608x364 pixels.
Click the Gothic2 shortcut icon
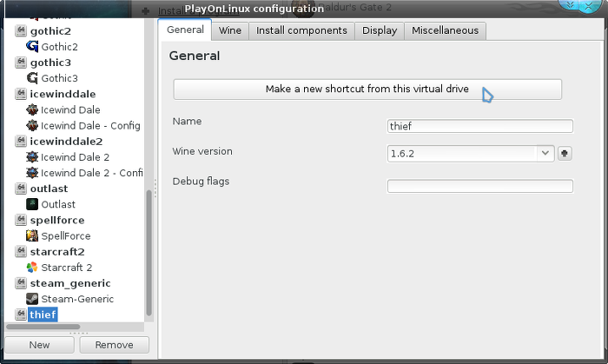click(x=32, y=47)
